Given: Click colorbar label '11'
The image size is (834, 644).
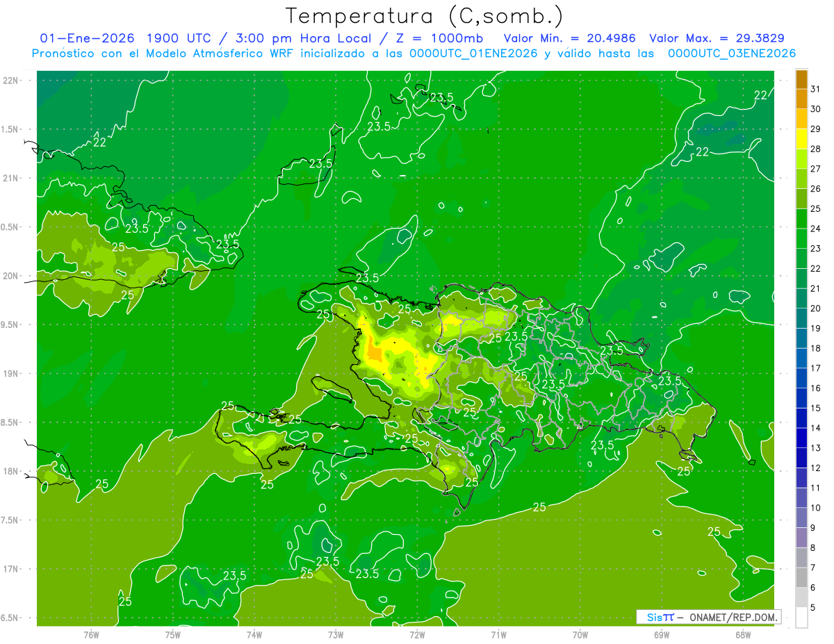Looking at the screenshot, I should 815,488.
